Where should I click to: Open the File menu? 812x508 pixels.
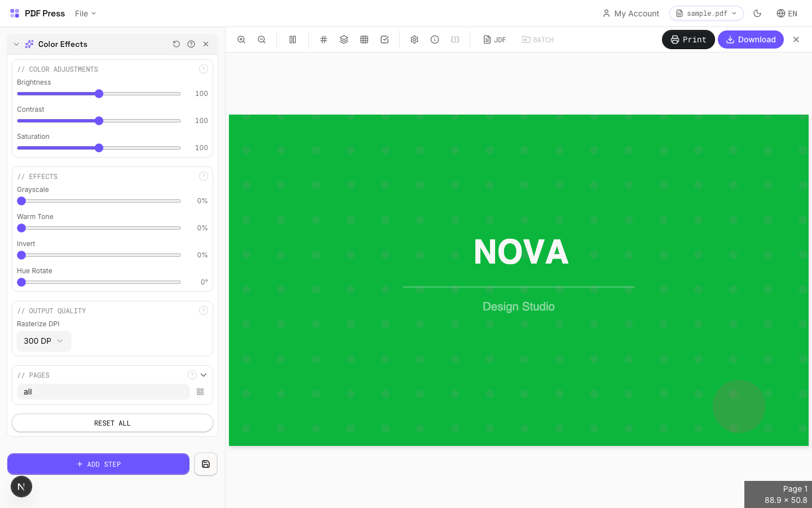point(85,14)
